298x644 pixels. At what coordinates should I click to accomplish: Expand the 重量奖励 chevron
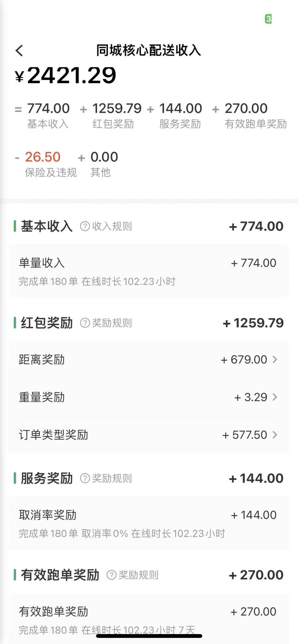(x=275, y=397)
